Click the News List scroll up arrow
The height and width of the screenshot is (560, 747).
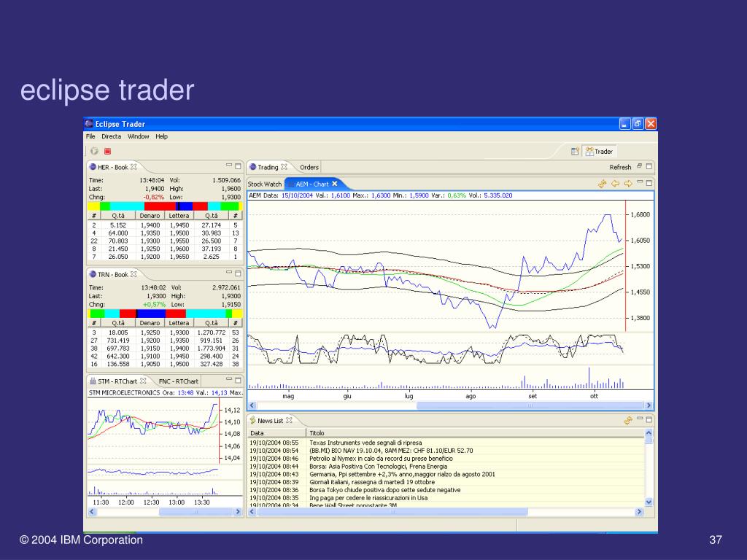[648, 433]
